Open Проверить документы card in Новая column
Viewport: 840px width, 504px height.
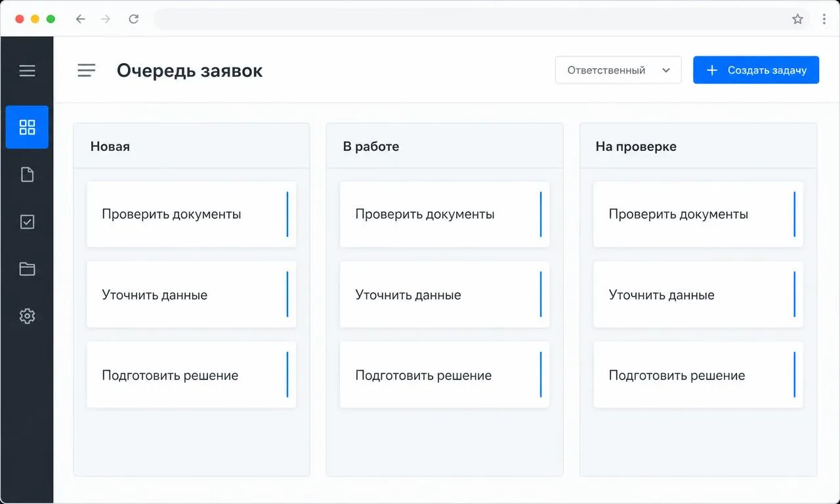click(192, 215)
